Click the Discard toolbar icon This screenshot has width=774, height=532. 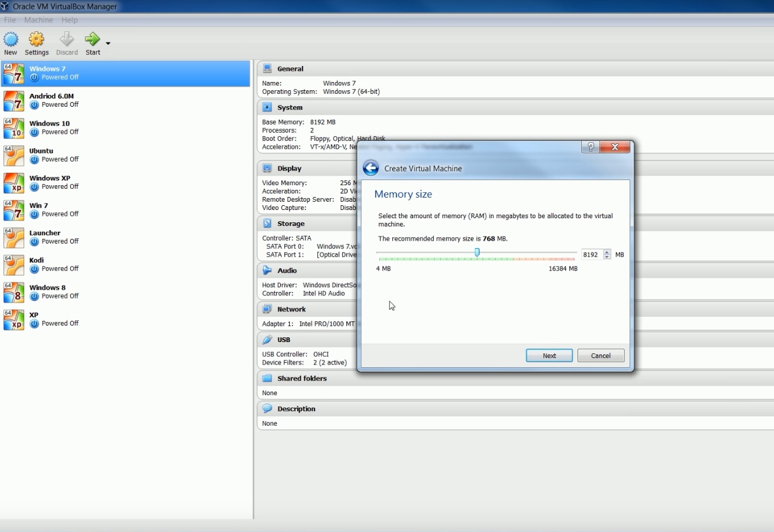pyautogui.click(x=67, y=40)
